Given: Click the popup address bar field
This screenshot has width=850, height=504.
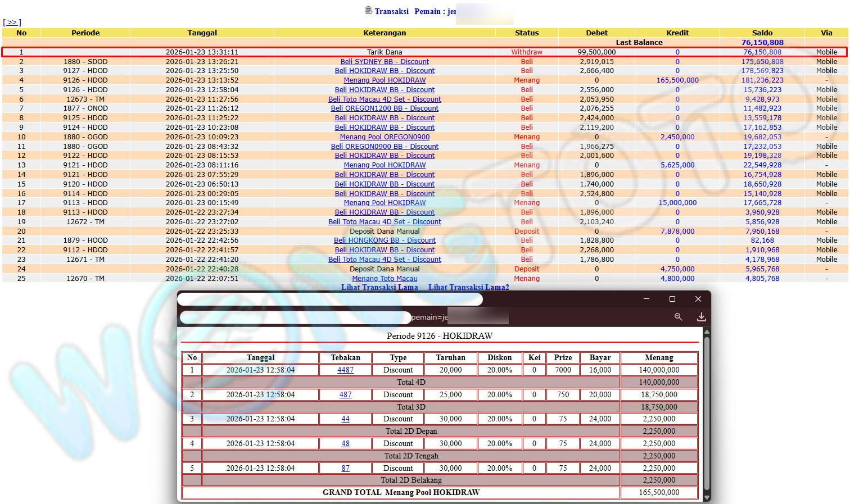Looking at the screenshot, I should 296,317.
